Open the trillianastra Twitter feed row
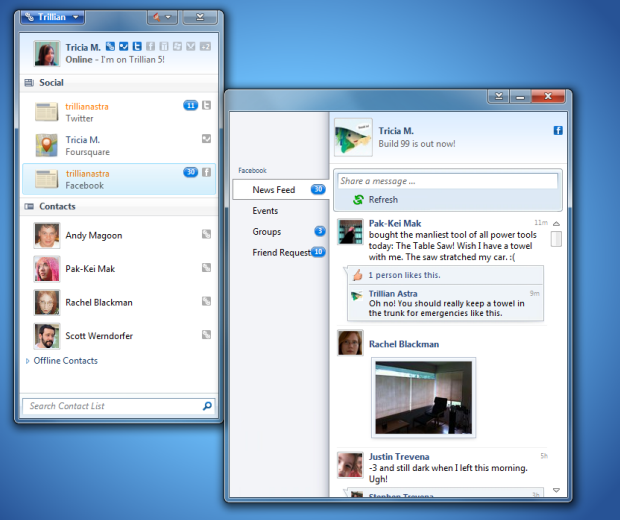Image resolution: width=620 pixels, height=520 pixels. pyautogui.click(x=119, y=112)
